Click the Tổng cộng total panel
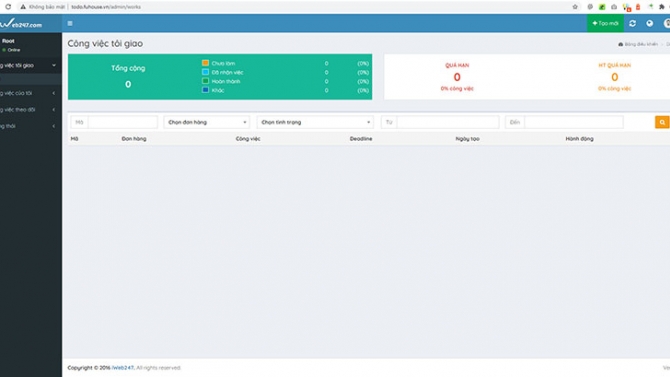 coord(128,77)
